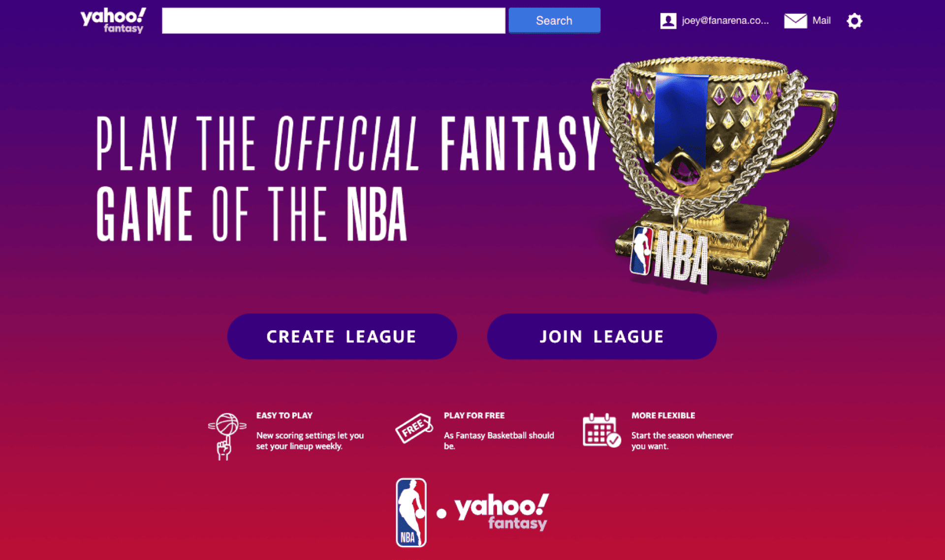Click the Create League button

click(x=342, y=337)
